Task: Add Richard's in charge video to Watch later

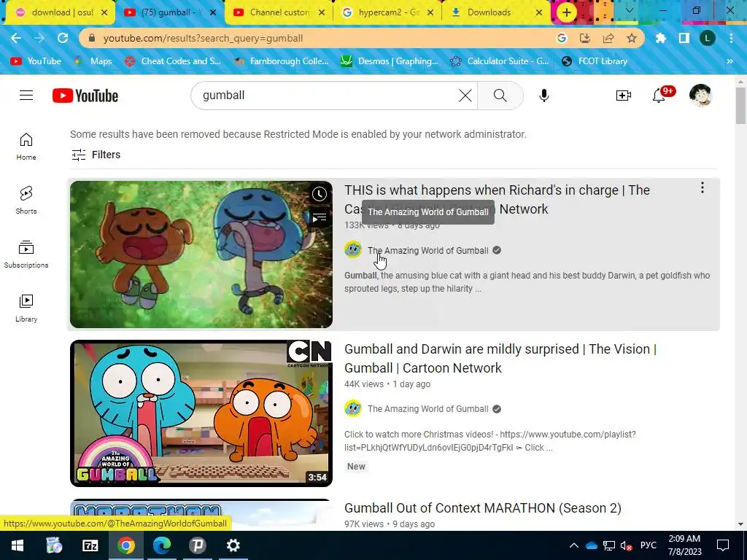Action: (x=320, y=194)
